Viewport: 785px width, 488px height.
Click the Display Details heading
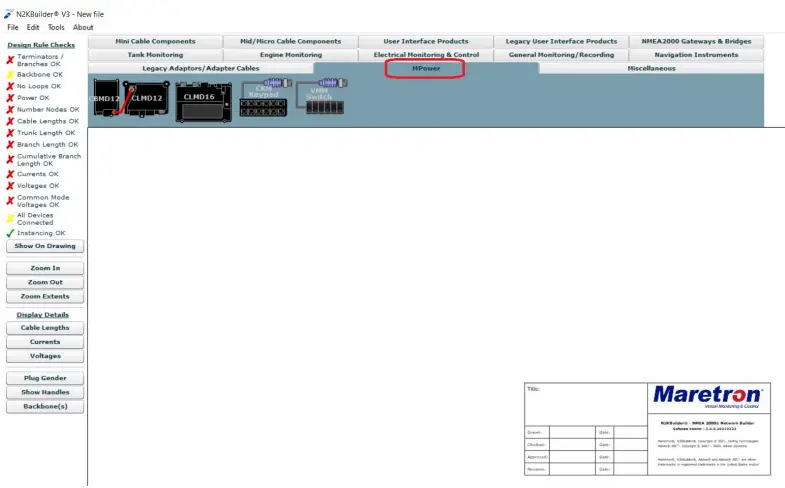(x=43, y=315)
